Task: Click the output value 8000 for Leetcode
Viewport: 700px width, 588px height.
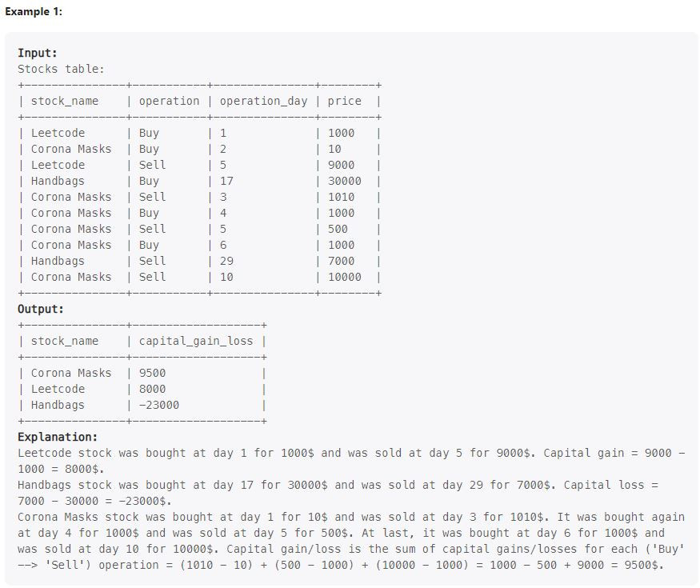Action: pyautogui.click(x=152, y=390)
